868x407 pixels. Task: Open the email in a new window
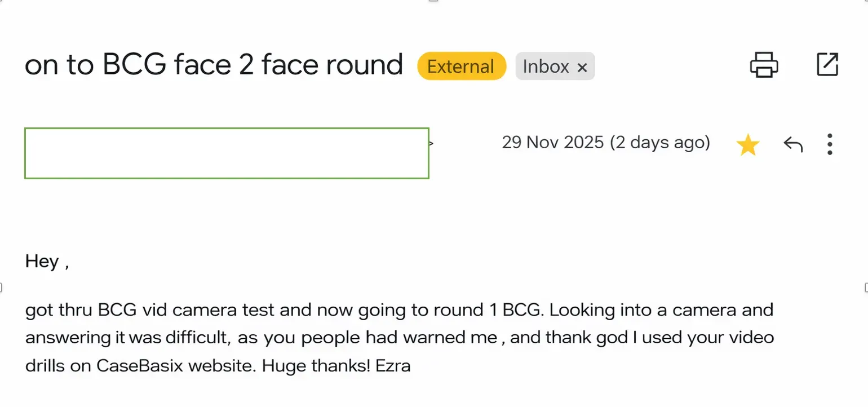(827, 64)
